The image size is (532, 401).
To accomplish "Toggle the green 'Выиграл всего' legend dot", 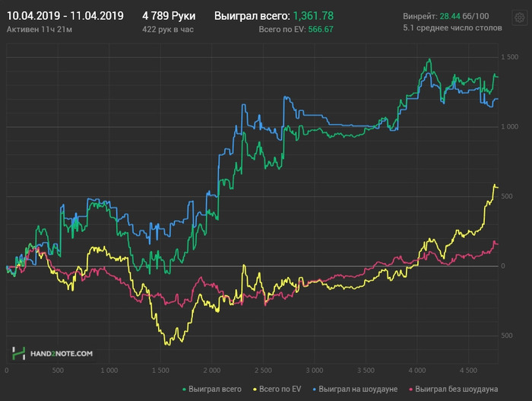I will 184,390.
